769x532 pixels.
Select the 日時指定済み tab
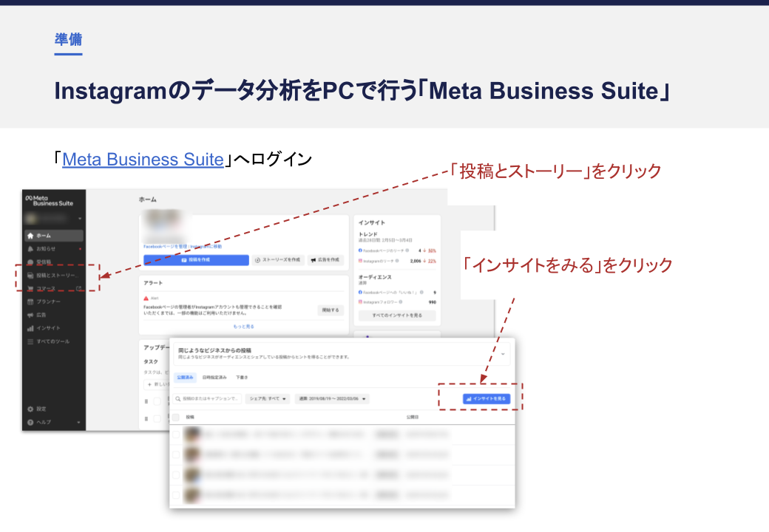214,377
